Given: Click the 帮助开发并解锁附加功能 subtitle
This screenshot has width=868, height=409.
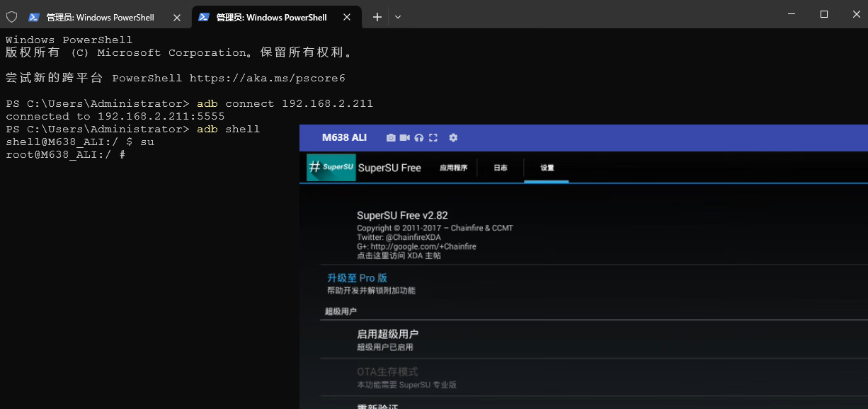Looking at the screenshot, I should [371, 291].
